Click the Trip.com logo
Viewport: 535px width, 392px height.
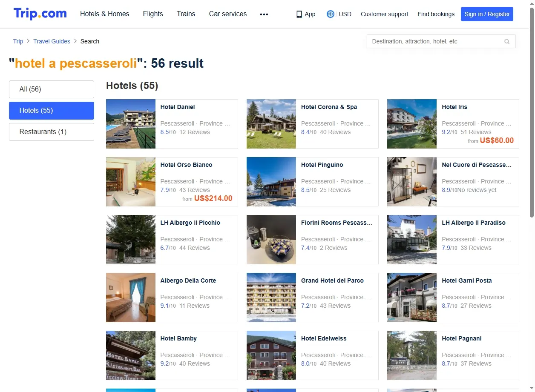[40, 14]
